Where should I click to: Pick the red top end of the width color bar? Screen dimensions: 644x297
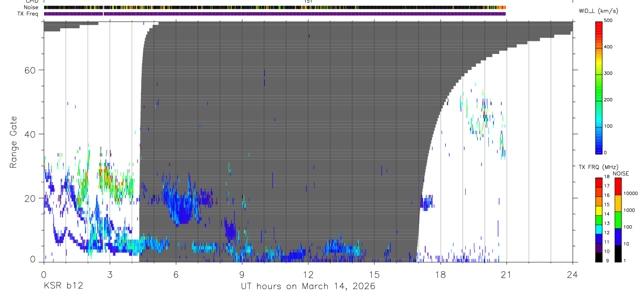598,25
